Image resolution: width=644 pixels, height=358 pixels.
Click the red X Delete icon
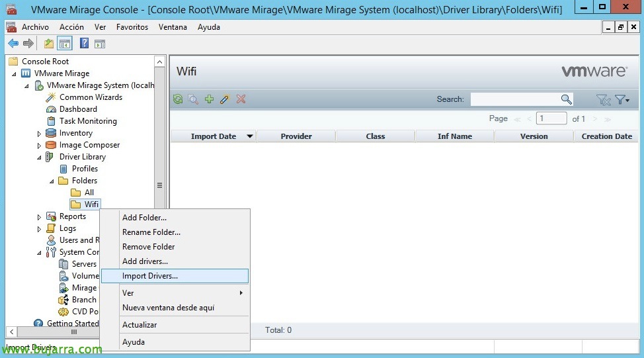pyautogui.click(x=241, y=99)
